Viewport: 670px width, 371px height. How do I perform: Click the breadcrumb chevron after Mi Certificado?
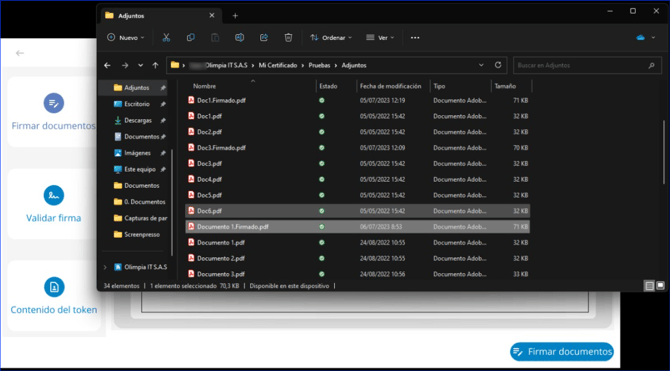coord(304,65)
